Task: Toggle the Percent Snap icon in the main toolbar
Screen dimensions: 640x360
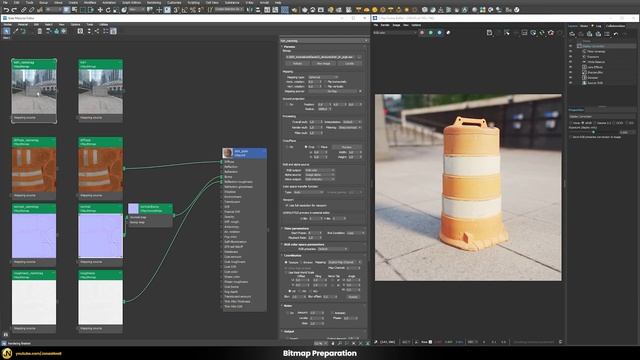Action: click(193, 10)
